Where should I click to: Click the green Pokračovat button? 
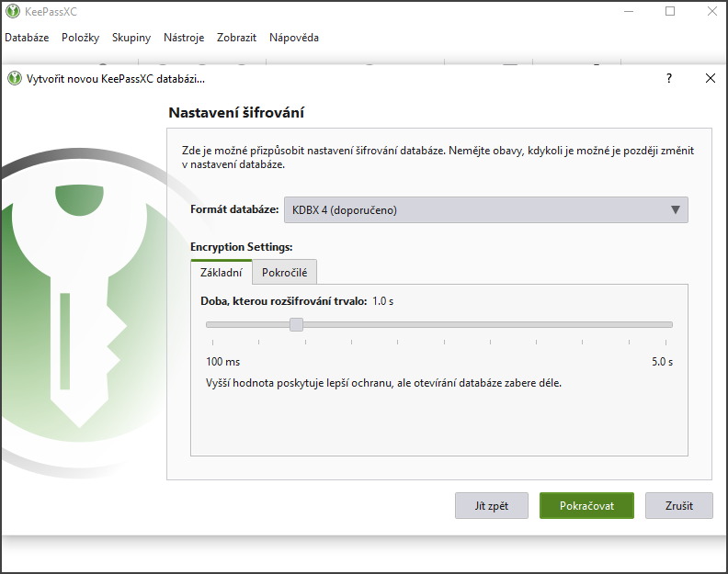(586, 506)
